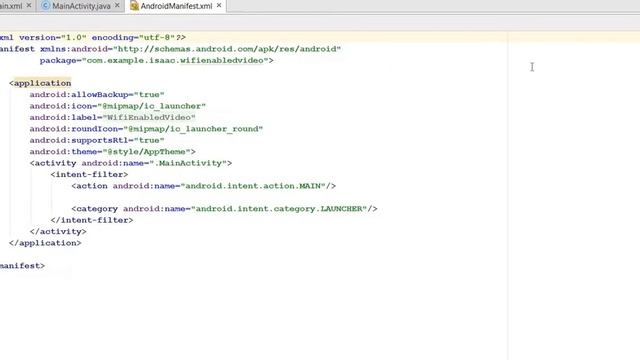Click the package name com.example.isaac.wifienabledvideo

tap(175, 60)
